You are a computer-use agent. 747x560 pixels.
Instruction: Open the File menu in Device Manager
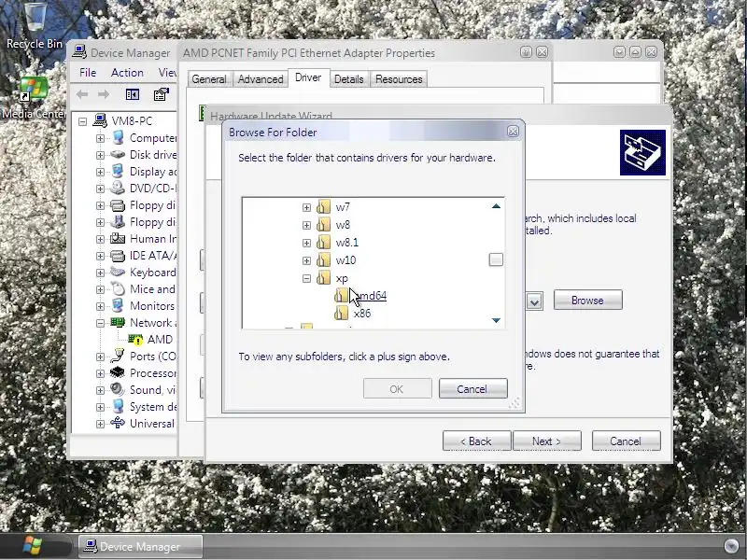[88, 73]
